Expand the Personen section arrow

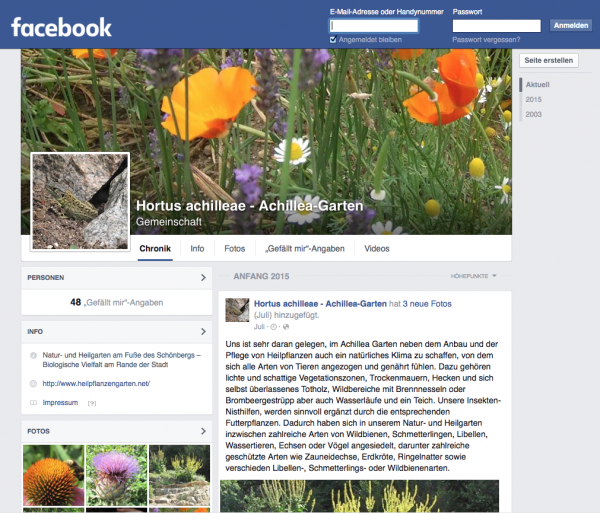point(203,277)
